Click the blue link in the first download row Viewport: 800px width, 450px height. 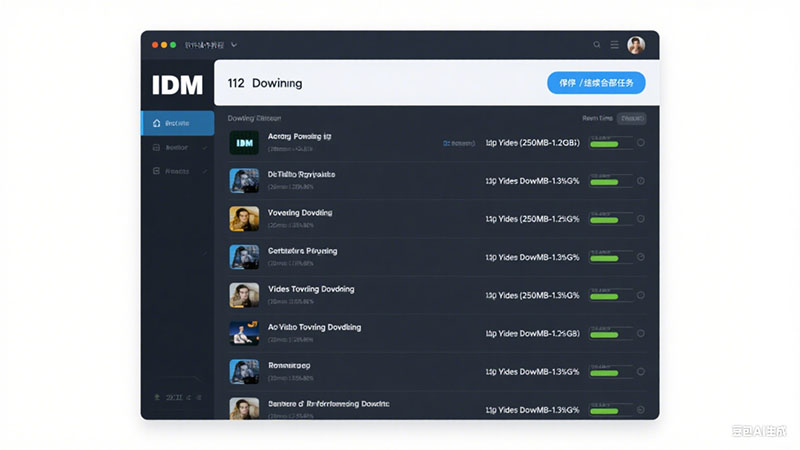[459, 143]
